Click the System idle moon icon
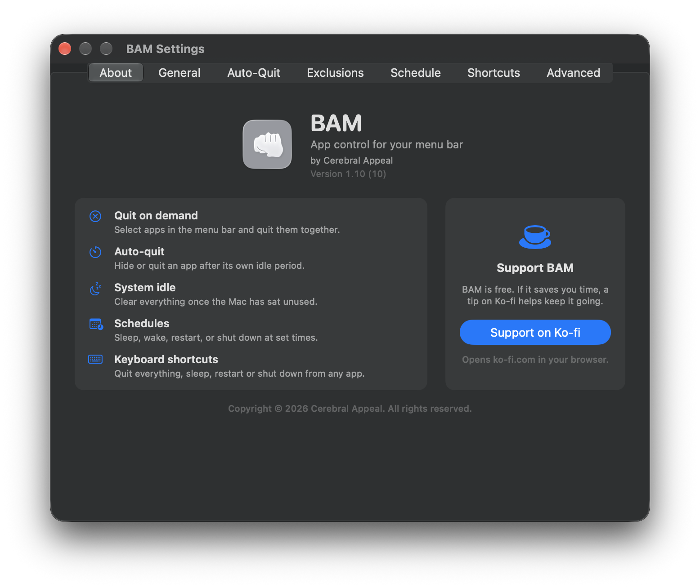Screen dimensions: 700x588 [95, 289]
